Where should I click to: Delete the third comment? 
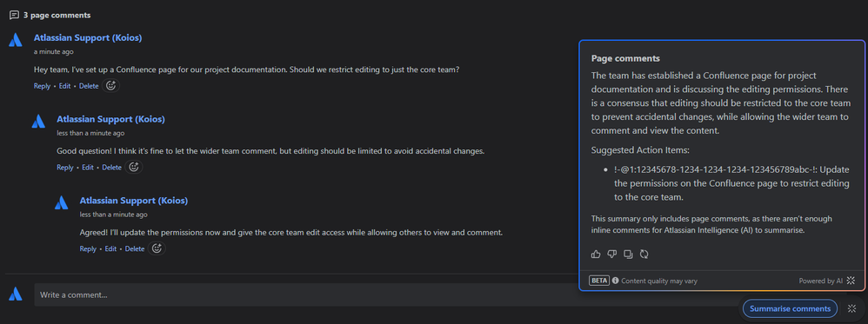coord(135,248)
